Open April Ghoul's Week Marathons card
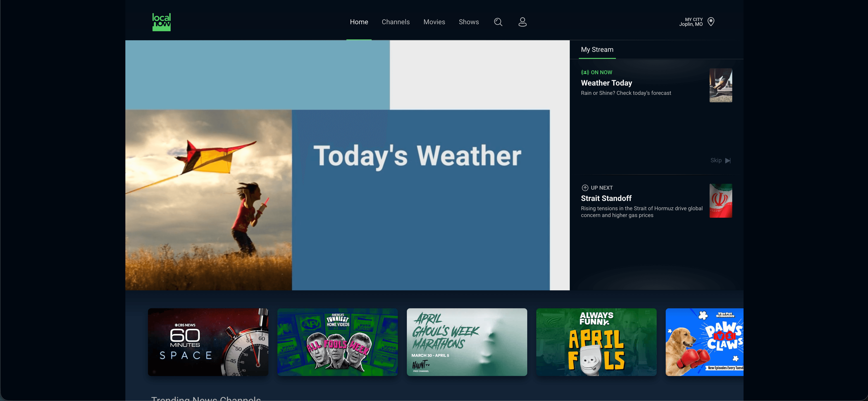This screenshot has height=401, width=868. (467, 342)
